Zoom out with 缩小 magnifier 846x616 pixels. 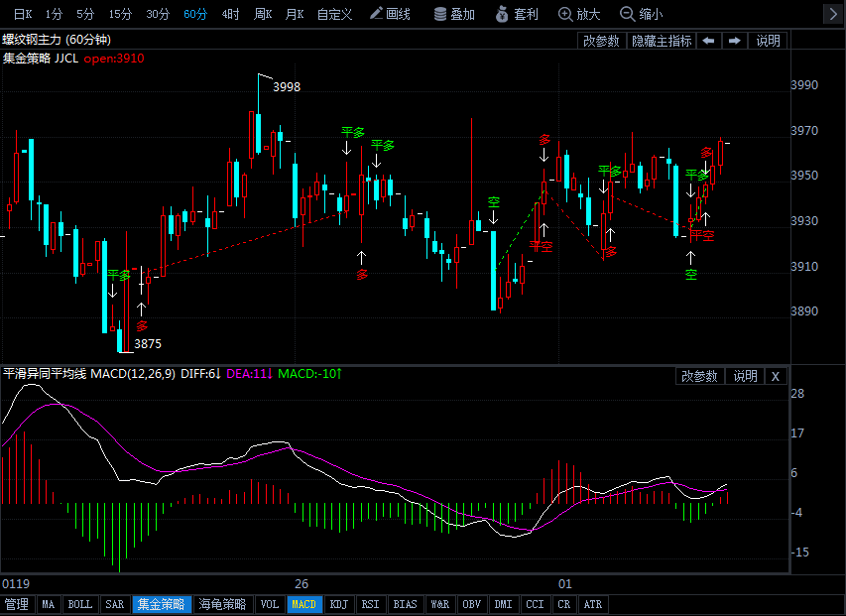(x=641, y=14)
